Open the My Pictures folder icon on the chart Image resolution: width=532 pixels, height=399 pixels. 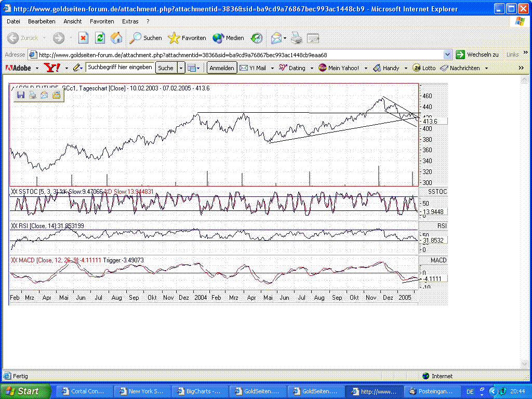pos(56,95)
